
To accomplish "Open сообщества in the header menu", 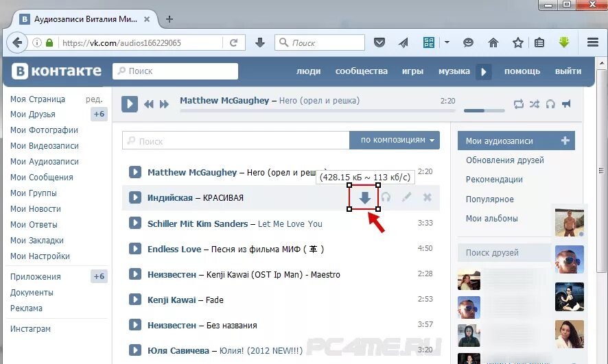I will point(362,71).
